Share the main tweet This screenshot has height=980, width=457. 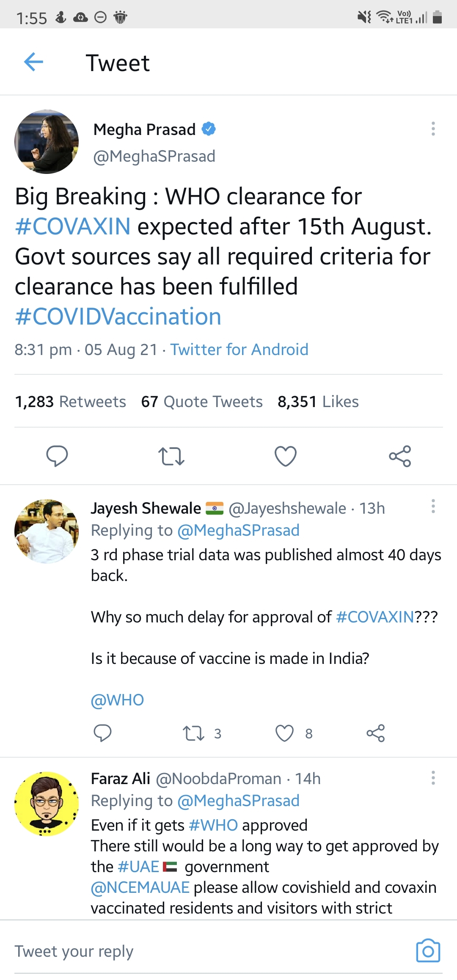(400, 456)
